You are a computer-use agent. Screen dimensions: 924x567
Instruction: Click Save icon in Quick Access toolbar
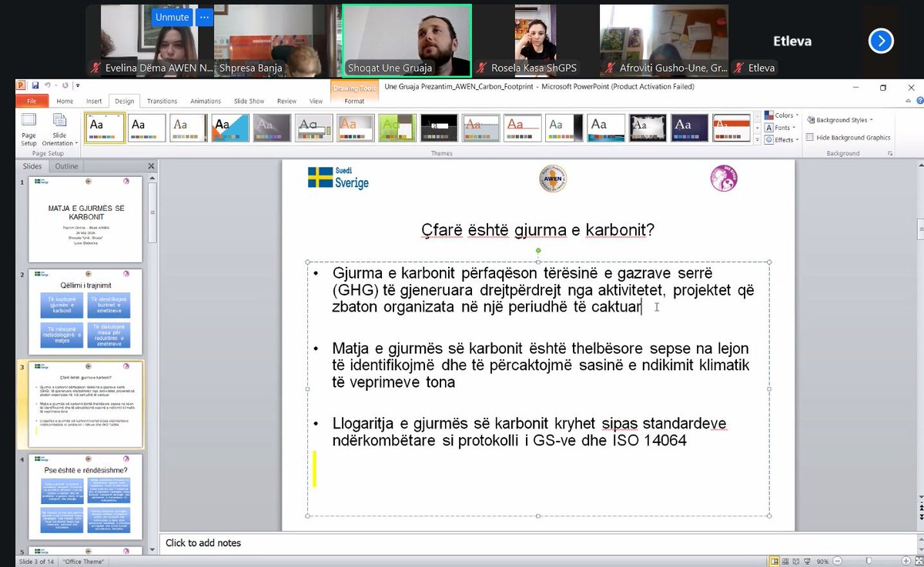pyautogui.click(x=35, y=85)
